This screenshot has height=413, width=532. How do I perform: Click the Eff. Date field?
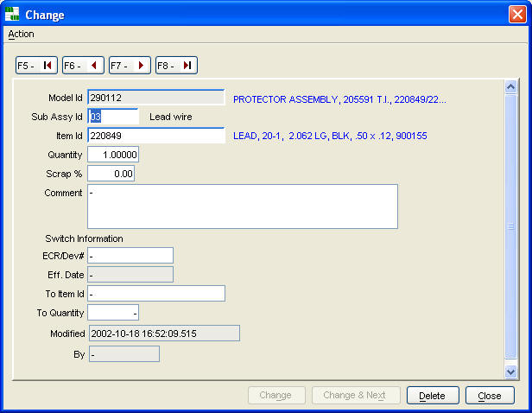[x=130, y=275]
